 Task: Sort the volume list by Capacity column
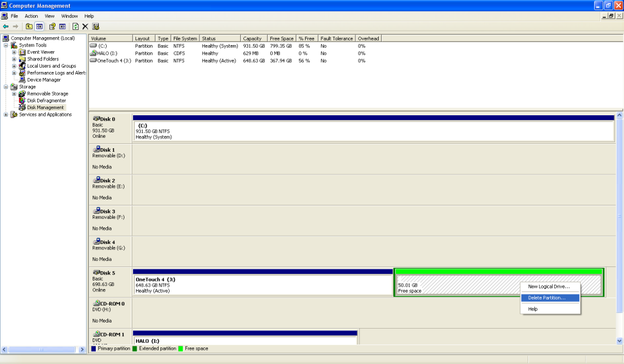tap(254, 38)
